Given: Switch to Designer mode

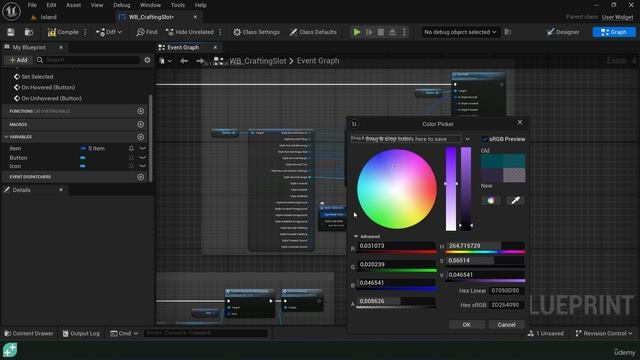Looking at the screenshot, I should (563, 32).
